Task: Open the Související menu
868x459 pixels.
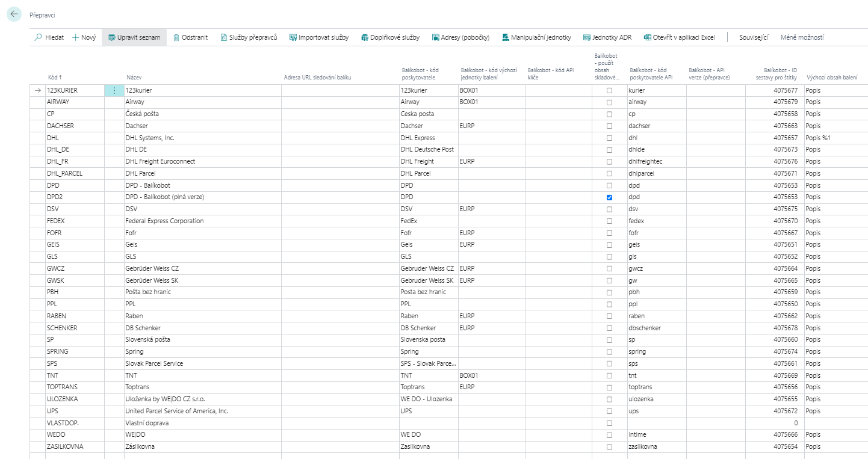Action: pyautogui.click(x=753, y=37)
